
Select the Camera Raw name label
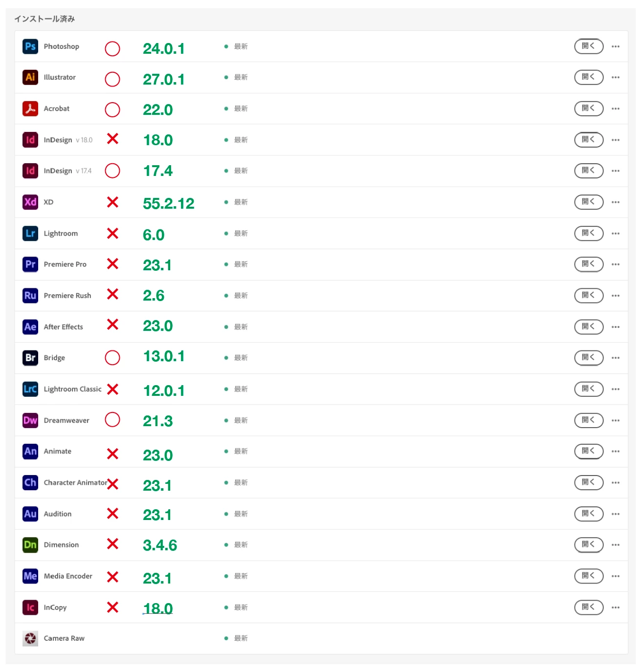(x=64, y=638)
